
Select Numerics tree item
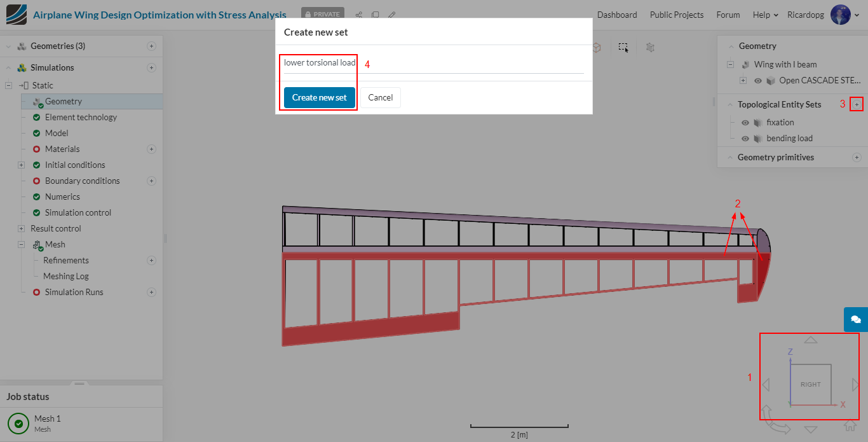[x=62, y=197]
